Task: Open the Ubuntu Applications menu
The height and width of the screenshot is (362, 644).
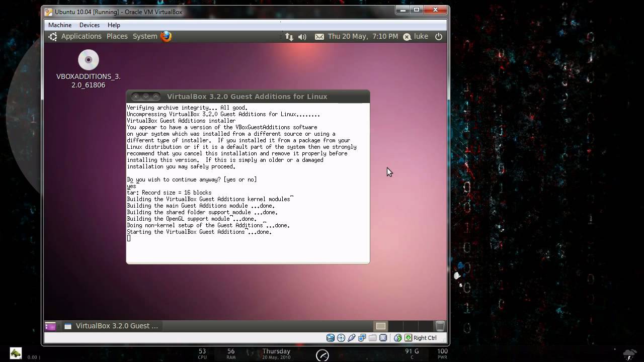Action: tap(81, 36)
